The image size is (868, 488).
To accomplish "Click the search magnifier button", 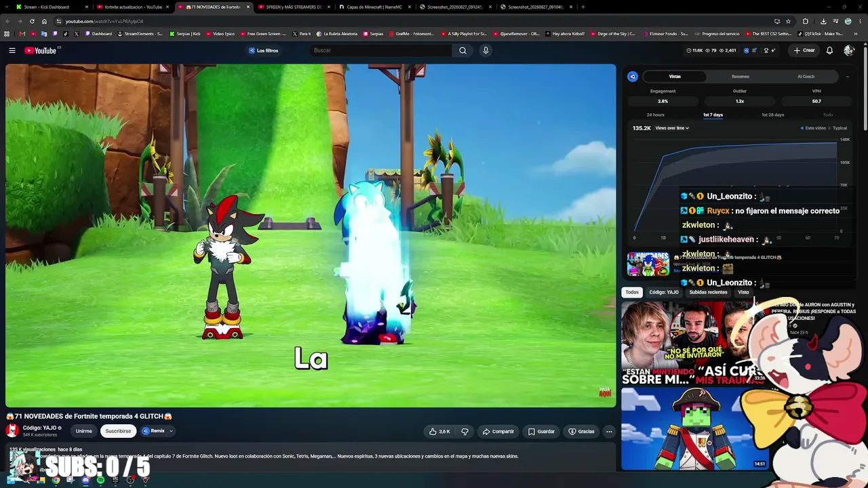I will [462, 50].
